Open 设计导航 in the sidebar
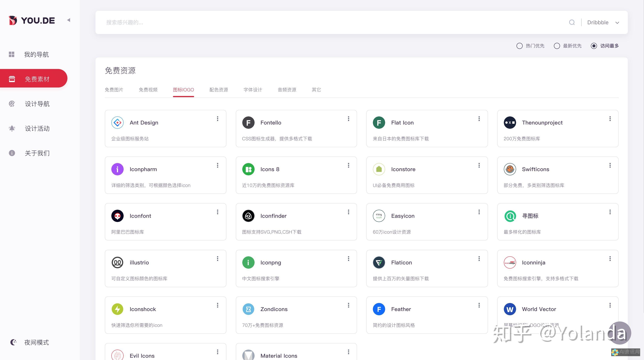Image resolution: width=644 pixels, height=360 pixels. pyautogui.click(x=37, y=104)
